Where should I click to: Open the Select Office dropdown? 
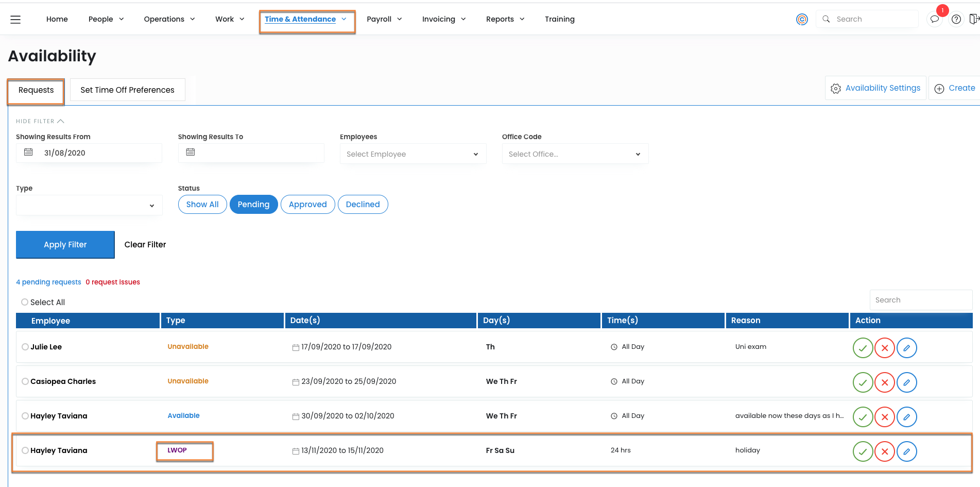(575, 154)
